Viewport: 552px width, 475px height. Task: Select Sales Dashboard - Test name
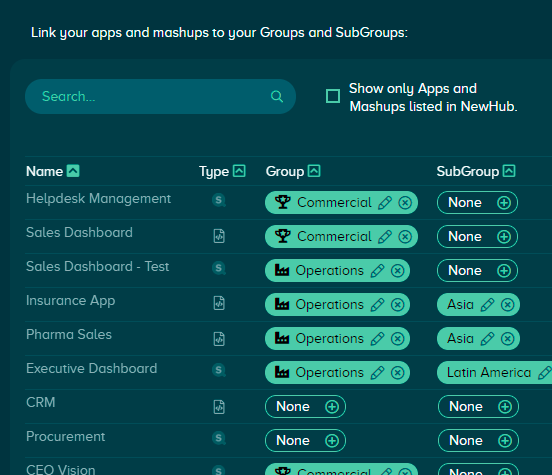[x=98, y=267]
